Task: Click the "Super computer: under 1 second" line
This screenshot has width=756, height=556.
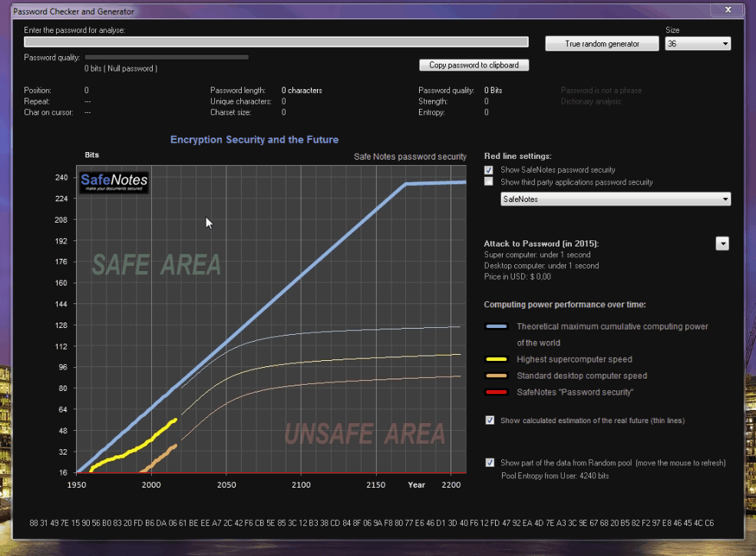Action: click(537, 255)
